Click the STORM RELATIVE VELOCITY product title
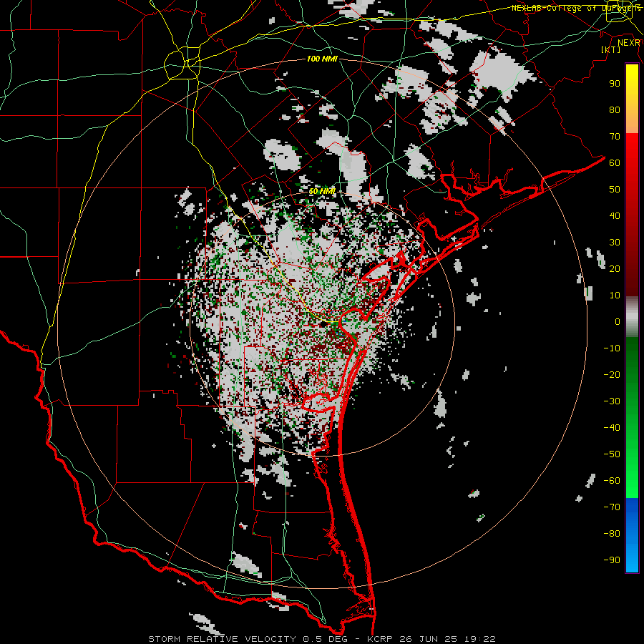Viewport: 644px width, 644px height. click(x=223, y=639)
